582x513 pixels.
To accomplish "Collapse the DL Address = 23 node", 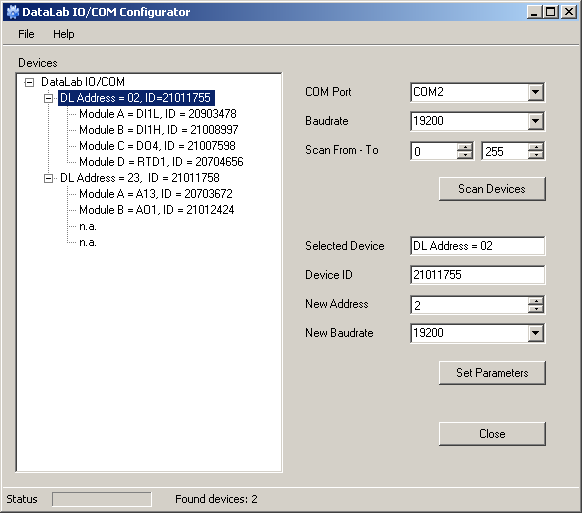I will (48, 178).
